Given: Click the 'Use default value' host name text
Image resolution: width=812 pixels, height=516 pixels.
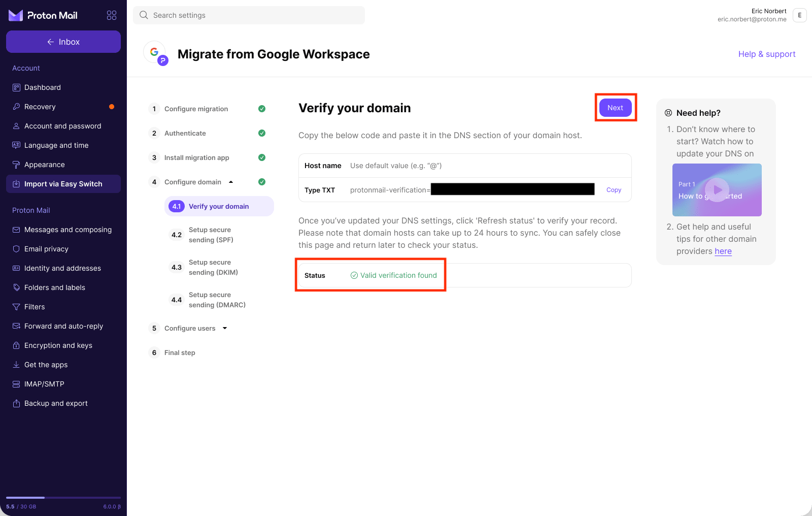Looking at the screenshot, I should (396, 166).
